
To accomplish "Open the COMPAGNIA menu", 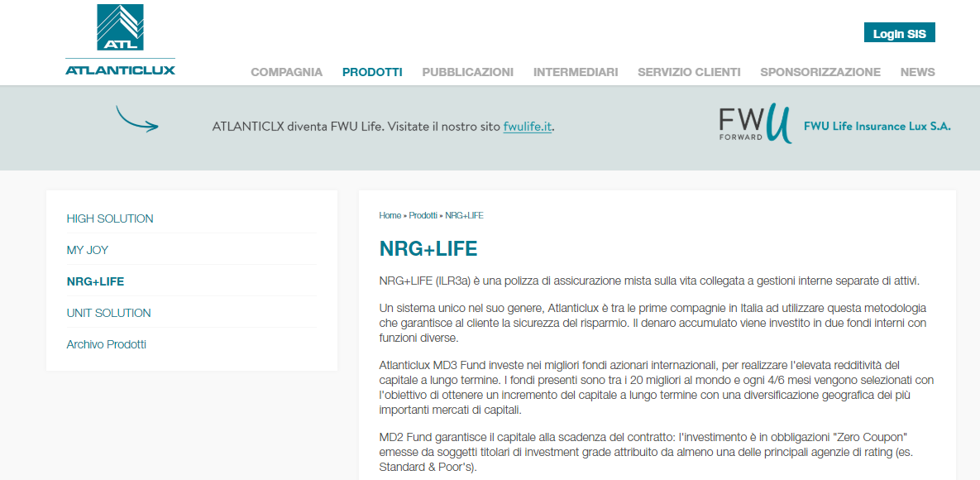I will point(286,72).
